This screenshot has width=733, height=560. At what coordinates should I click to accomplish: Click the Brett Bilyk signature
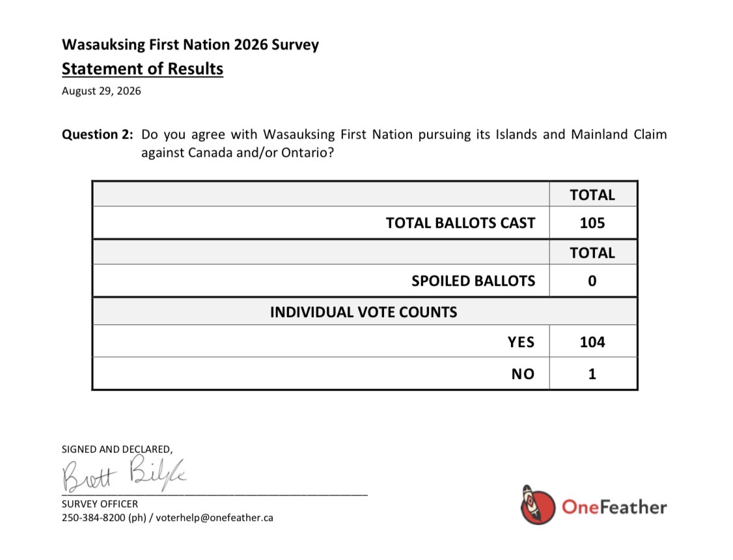[124, 473]
